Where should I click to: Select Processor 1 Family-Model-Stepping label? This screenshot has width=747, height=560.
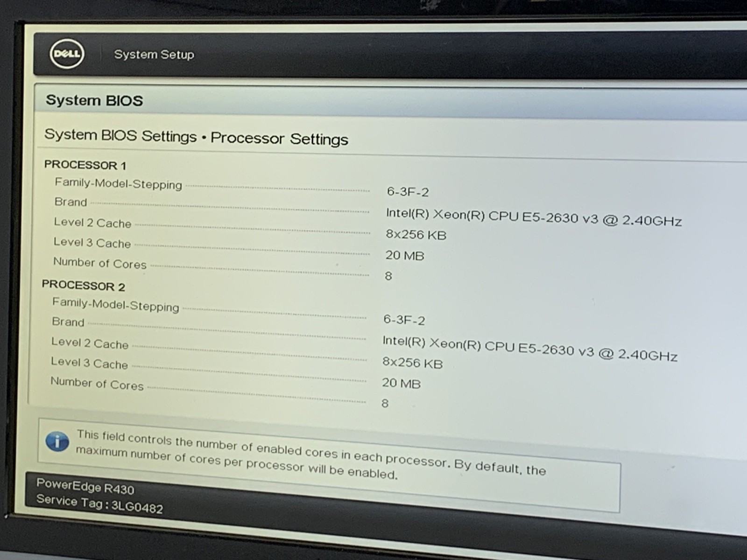tap(118, 183)
